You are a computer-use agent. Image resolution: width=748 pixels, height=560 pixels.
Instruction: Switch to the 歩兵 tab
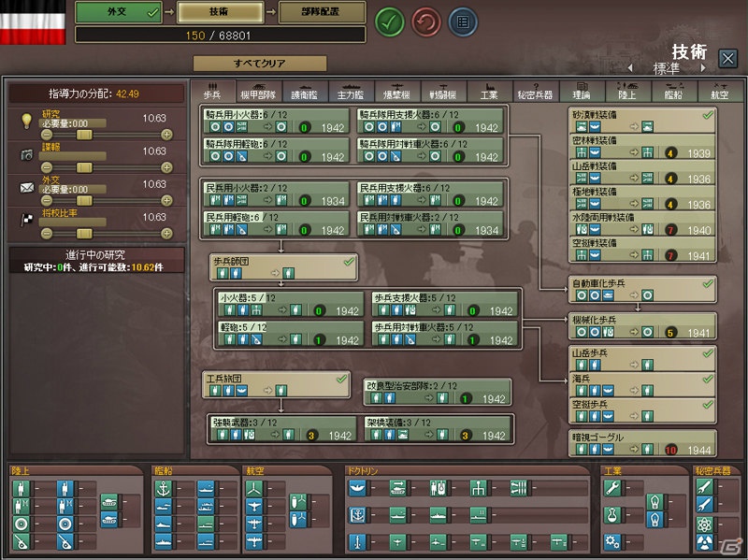coord(212,91)
